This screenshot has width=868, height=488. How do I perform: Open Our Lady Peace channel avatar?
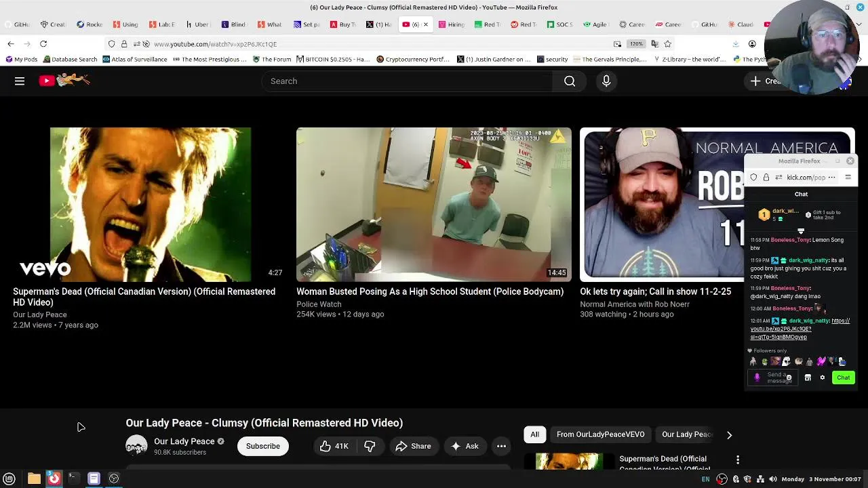[136, 445]
